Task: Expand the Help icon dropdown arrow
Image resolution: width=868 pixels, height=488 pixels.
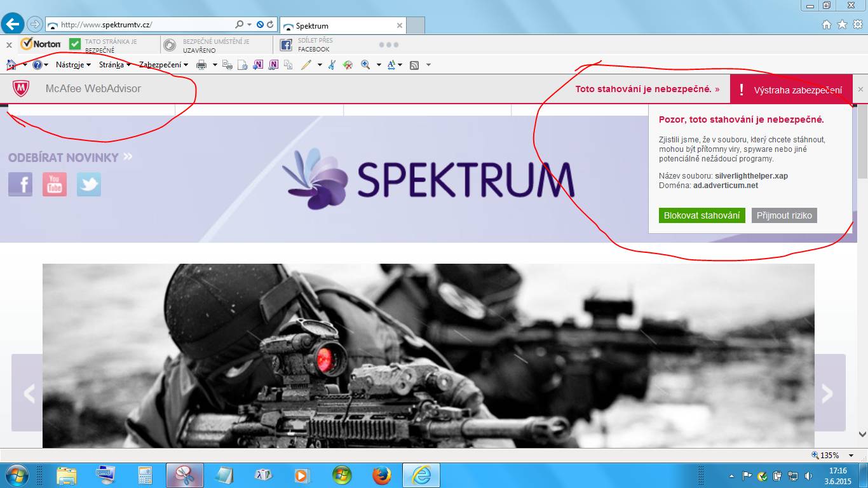Action: [46, 65]
